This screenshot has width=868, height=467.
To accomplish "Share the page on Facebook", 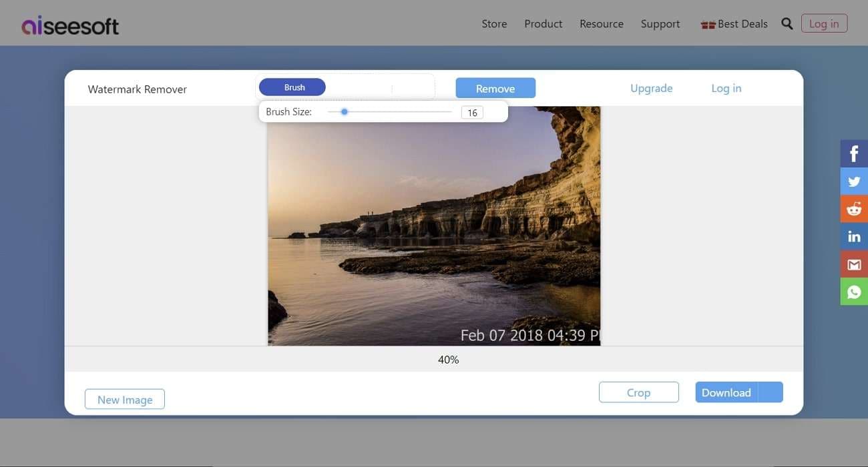I will 853,152.
